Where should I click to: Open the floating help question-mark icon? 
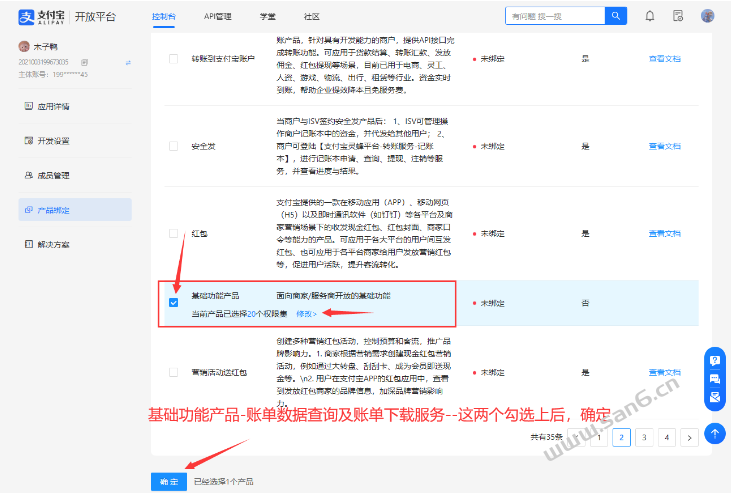tap(714, 360)
